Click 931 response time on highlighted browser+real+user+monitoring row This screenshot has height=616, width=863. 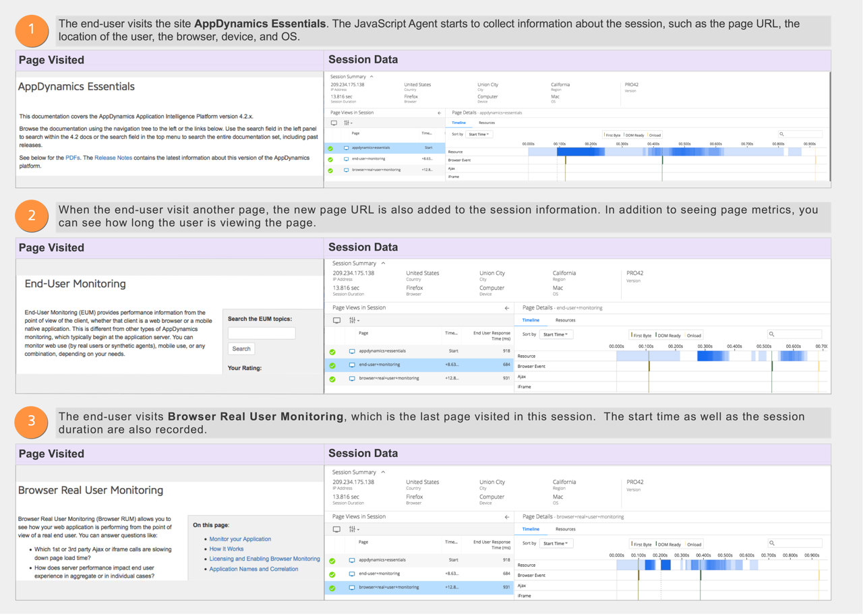pyautogui.click(x=506, y=588)
